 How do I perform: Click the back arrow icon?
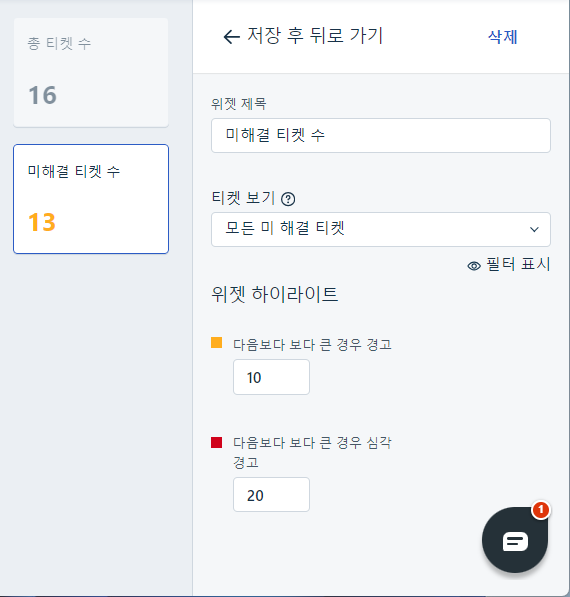coord(231,37)
